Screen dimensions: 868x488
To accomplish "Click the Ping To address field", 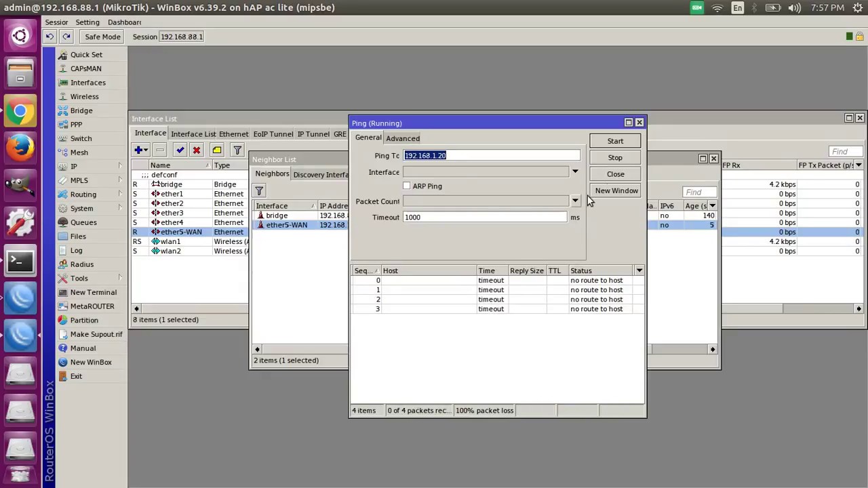I will tap(492, 155).
